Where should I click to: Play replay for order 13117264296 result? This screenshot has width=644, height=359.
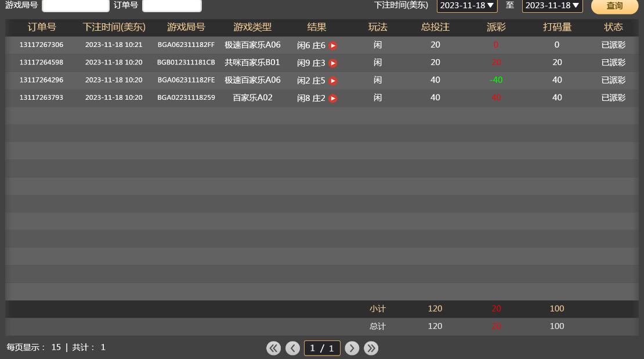[x=333, y=81]
